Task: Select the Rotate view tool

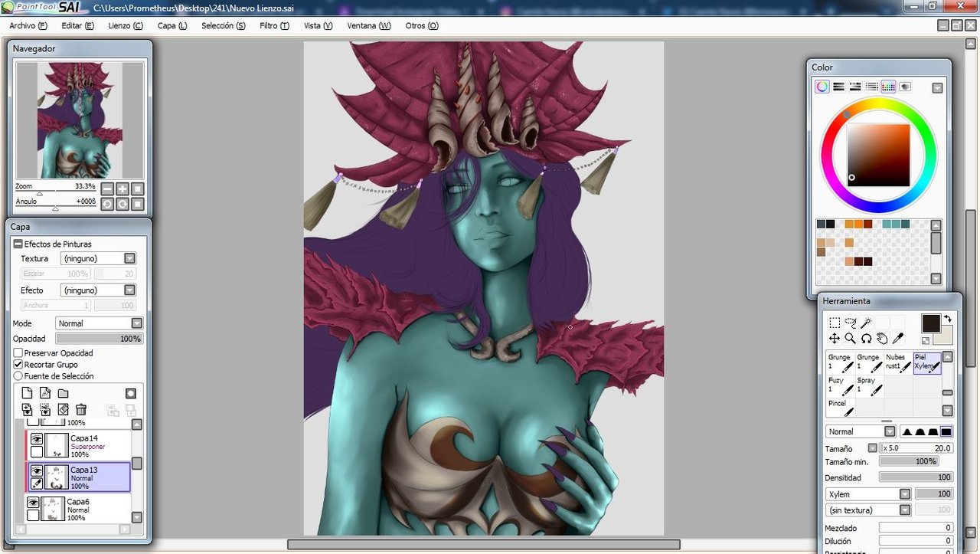Action: tap(866, 338)
